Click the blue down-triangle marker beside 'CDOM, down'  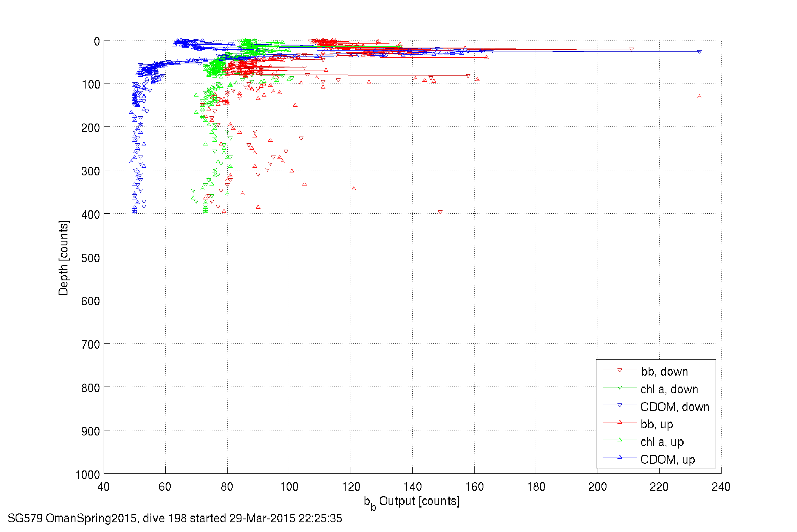(620, 406)
